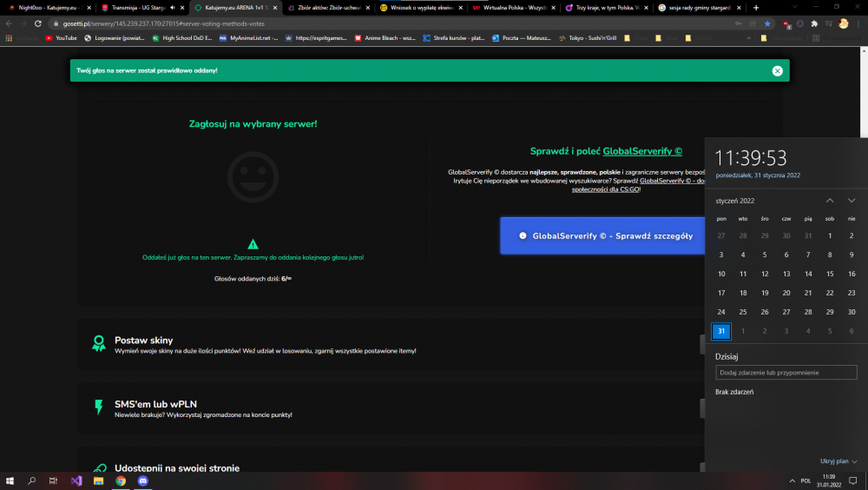The image size is (868, 490).
Task: Click the SMS'em lub wPLN lightning icon
Action: click(x=99, y=407)
